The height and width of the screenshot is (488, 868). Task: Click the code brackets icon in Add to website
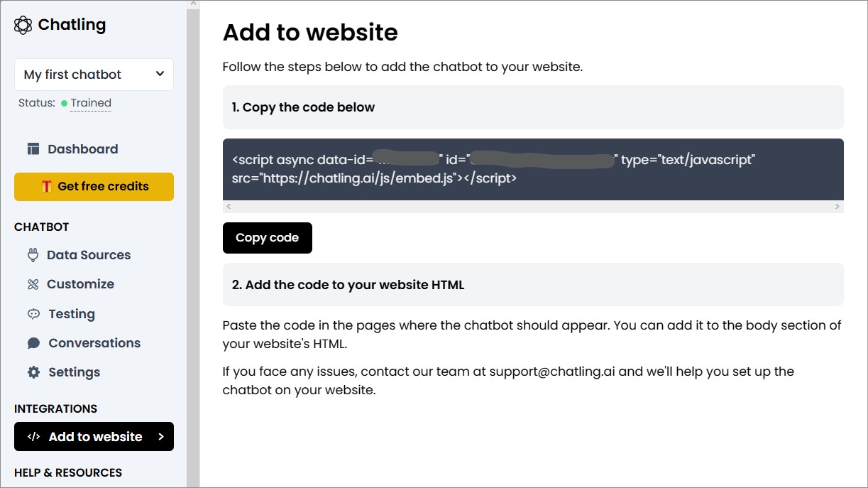(33, 437)
